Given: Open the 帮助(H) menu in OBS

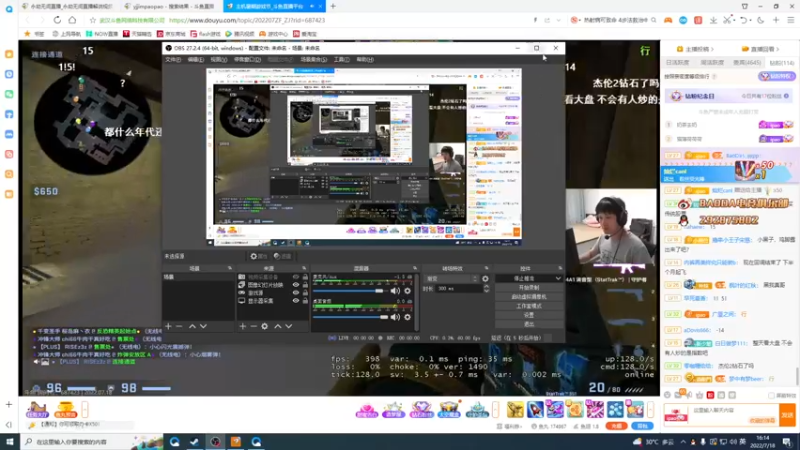Looking at the screenshot, I should pos(365,59).
